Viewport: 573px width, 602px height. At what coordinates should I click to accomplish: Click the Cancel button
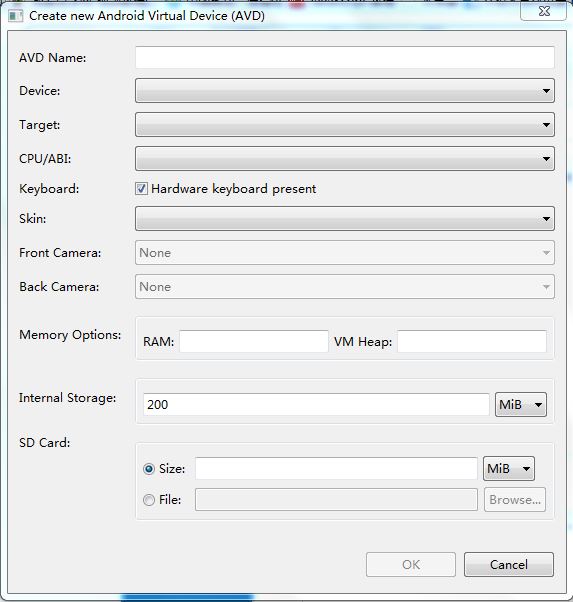pyautogui.click(x=508, y=564)
